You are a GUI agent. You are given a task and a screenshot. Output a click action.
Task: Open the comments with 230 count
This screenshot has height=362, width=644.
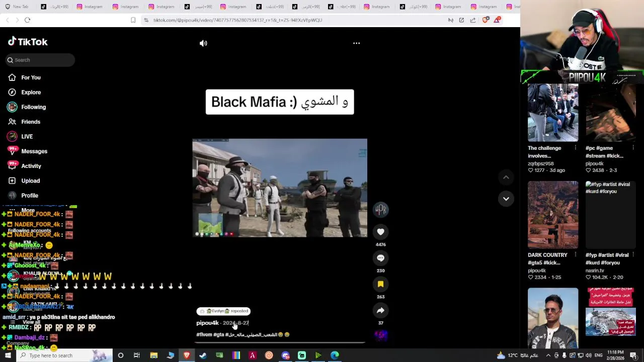pyautogui.click(x=380, y=258)
